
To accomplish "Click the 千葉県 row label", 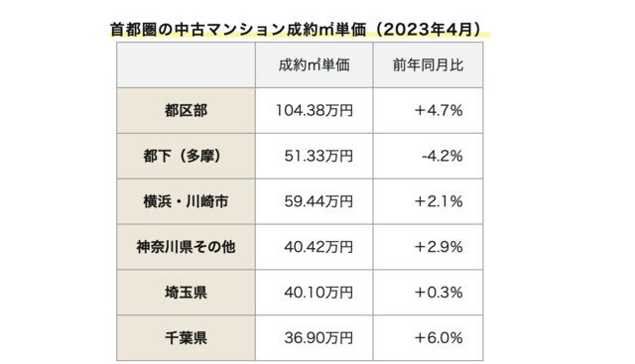I will [186, 337].
